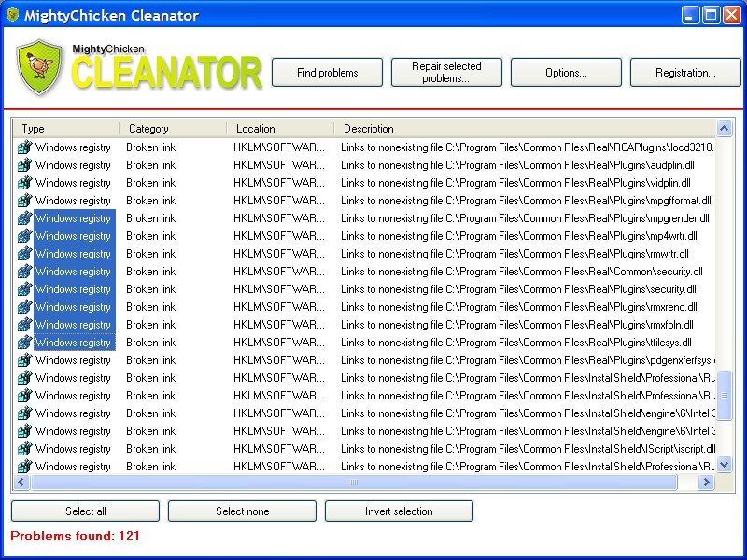Select description ending in tfilesys.dll
Viewport: 747px width, 560px height.
516,343
